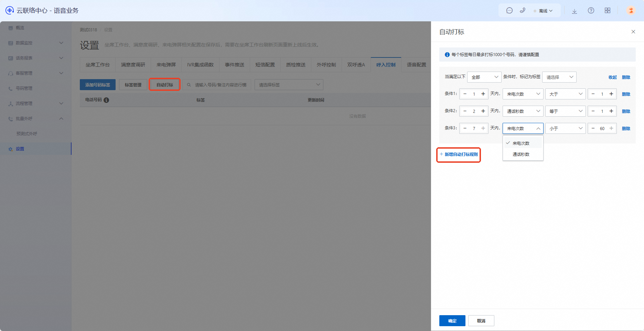Screen dimensions: 644x331
Task: Decrease days value for 条件3
Action: (465, 128)
